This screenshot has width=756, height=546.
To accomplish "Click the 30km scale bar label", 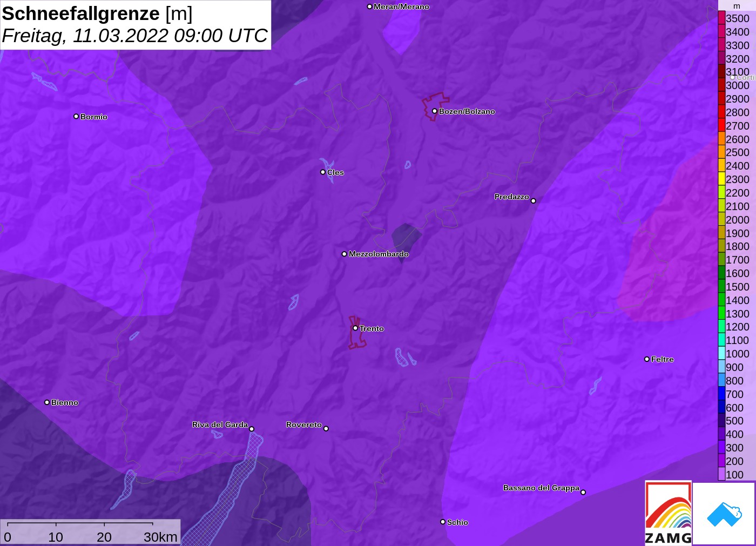I will tap(160, 537).
